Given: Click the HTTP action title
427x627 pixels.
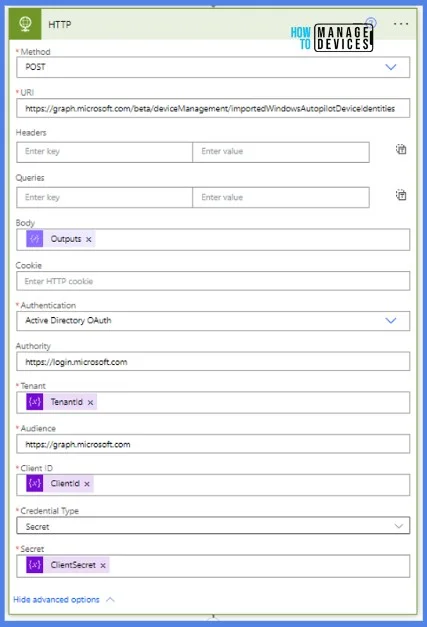Looking at the screenshot, I should pos(60,24).
